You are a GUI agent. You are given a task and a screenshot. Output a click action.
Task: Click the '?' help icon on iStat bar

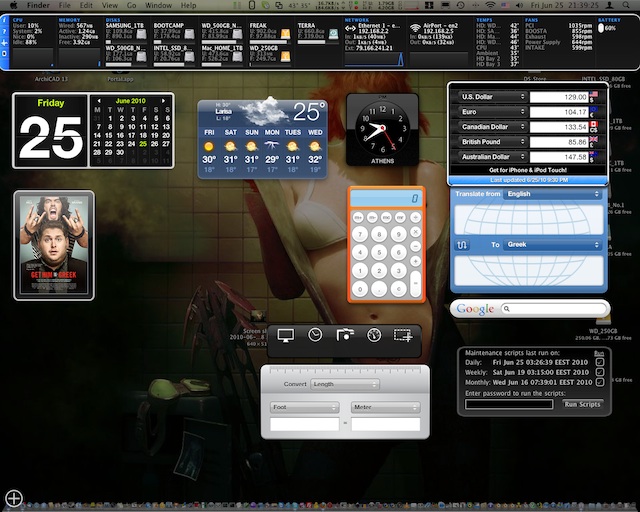[4, 31]
